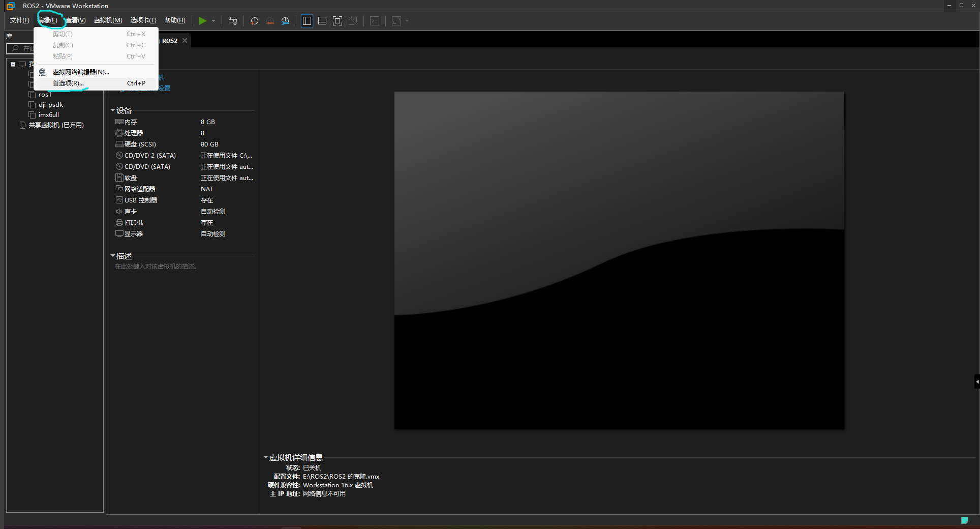This screenshot has height=529, width=980.
Task: Click the Send Ctrl+Alt+Del toolbar icon
Action: tap(233, 21)
